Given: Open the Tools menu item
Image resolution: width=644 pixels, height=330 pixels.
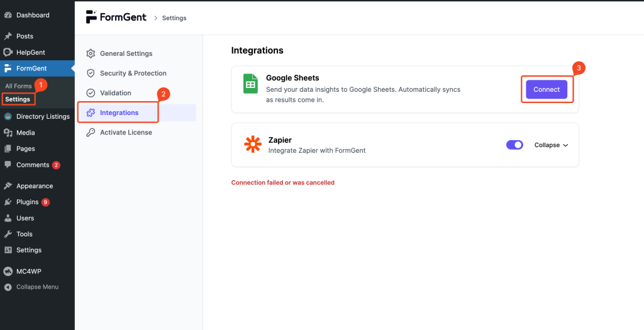Looking at the screenshot, I should (x=37, y=234).
